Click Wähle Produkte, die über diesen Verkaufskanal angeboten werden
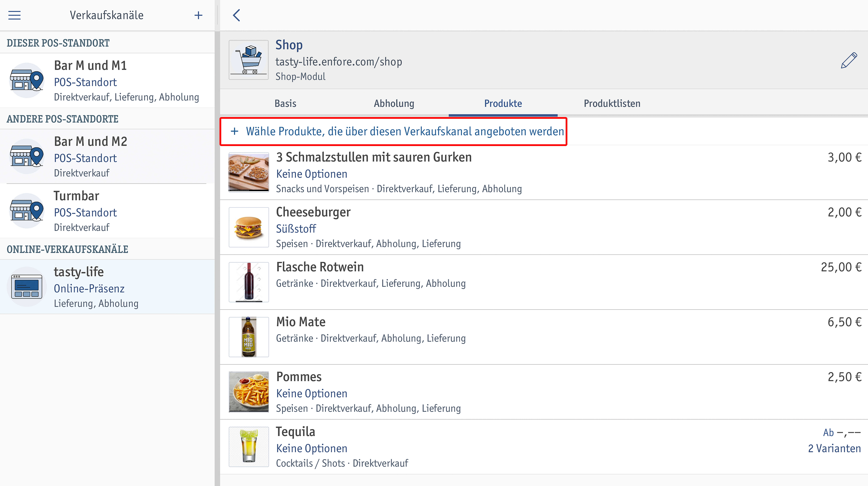The image size is (868, 486). pyautogui.click(x=405, y=131)
